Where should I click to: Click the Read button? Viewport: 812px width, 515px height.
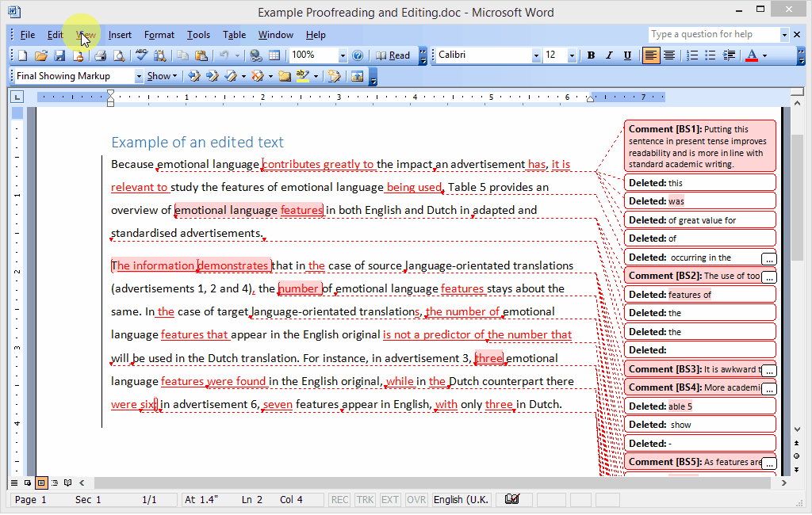[394, 55]
